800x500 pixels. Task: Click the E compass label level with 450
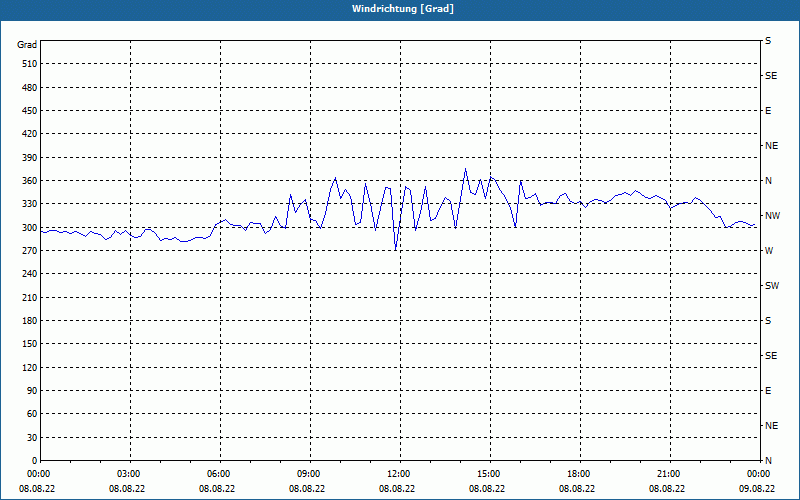pyautogui.click(x=768, y=111)
